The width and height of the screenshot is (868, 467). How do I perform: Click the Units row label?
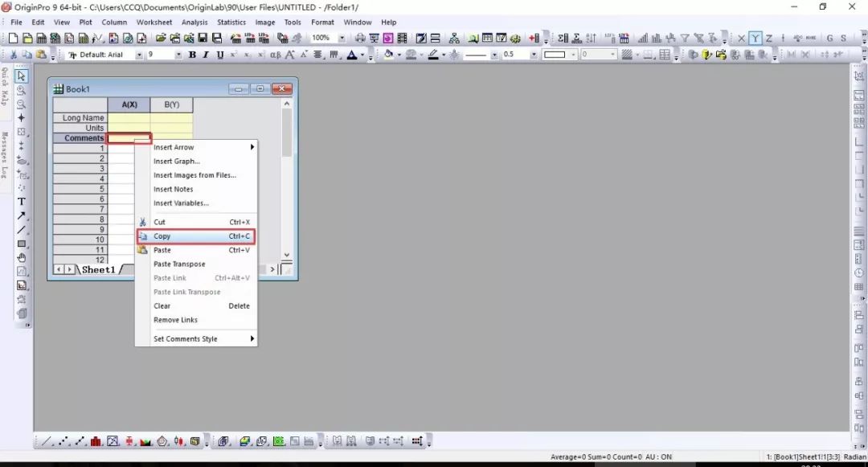click(80, 128)
